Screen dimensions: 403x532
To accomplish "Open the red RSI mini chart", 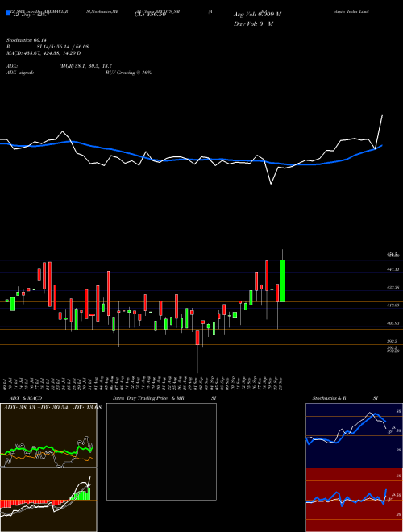I will point(354,500).
